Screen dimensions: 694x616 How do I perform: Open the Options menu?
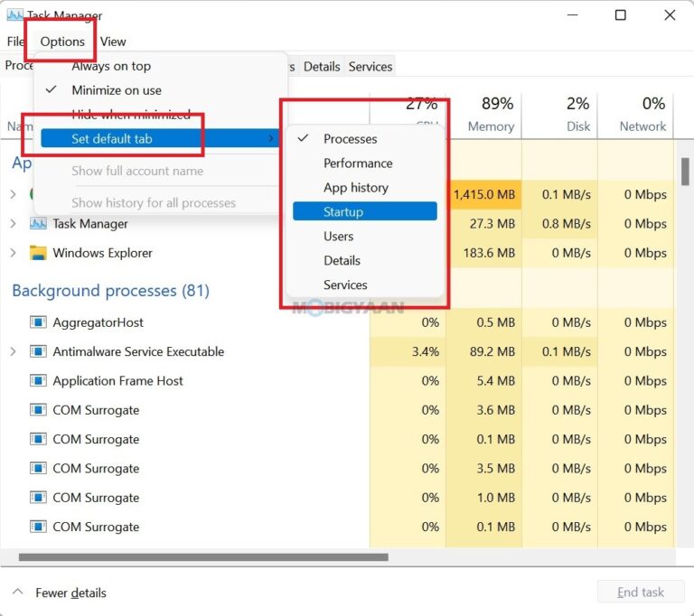pos(62,42)
